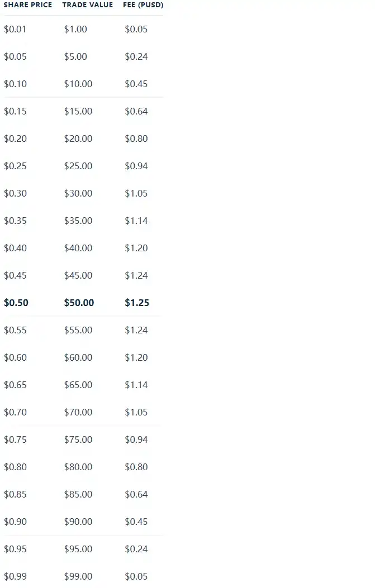
Task: Select the $75.00 trade value cell
Action: (x=78, y=439)
